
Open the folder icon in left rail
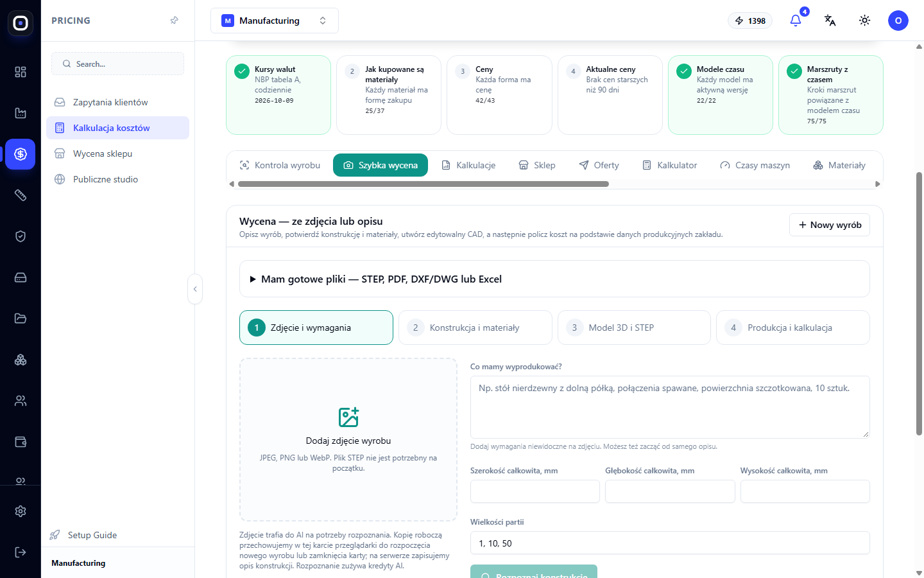coord(21,319)
